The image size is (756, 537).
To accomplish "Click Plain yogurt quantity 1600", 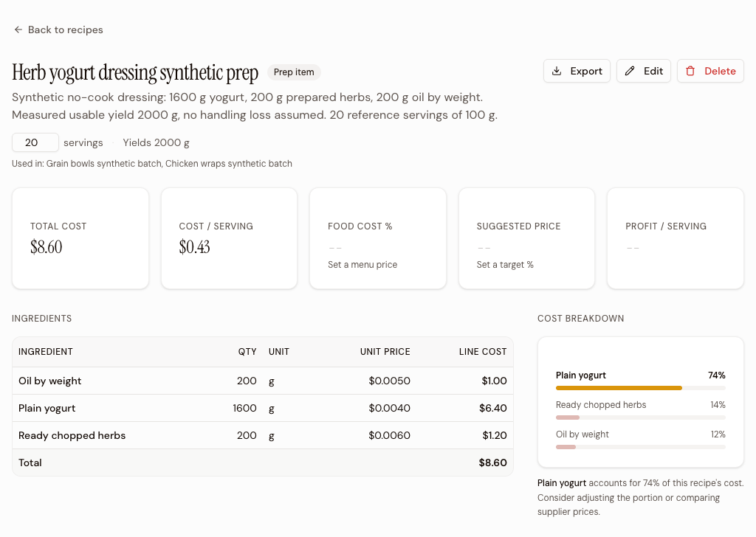I will (x=244, y=409).
